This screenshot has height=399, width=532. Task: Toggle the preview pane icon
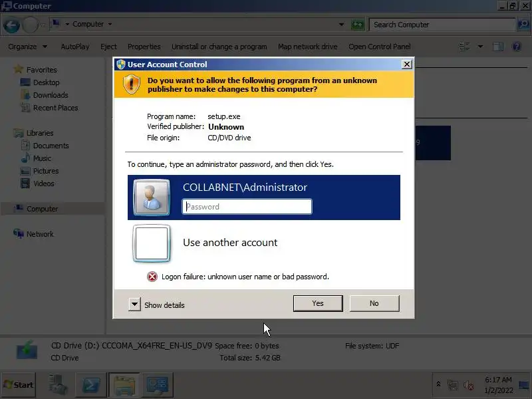pyautogui.click(x=497, y=47)
